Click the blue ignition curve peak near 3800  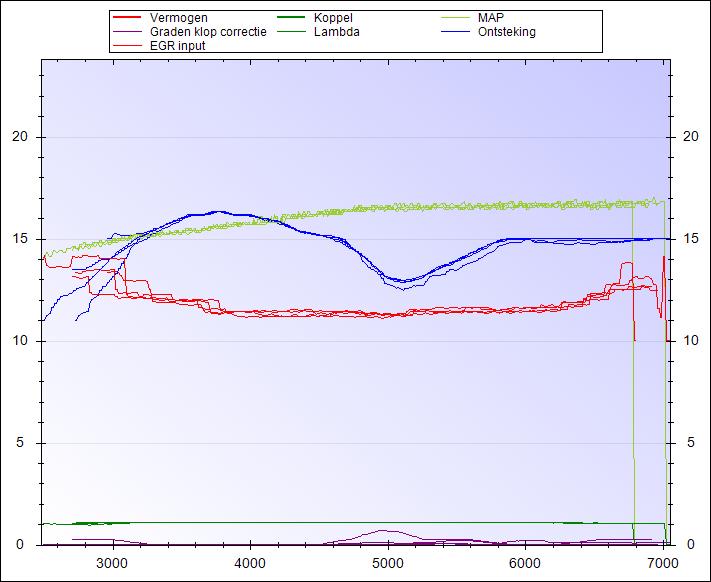[x=219, y=212]
